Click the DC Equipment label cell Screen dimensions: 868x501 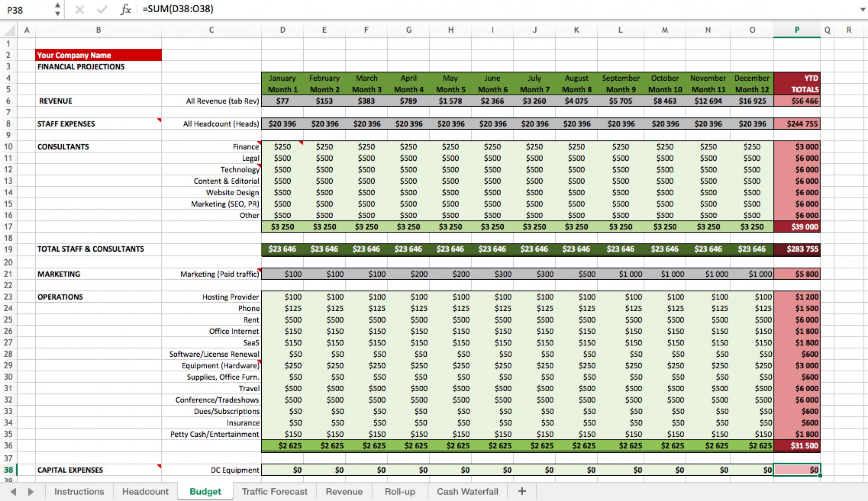212,470
